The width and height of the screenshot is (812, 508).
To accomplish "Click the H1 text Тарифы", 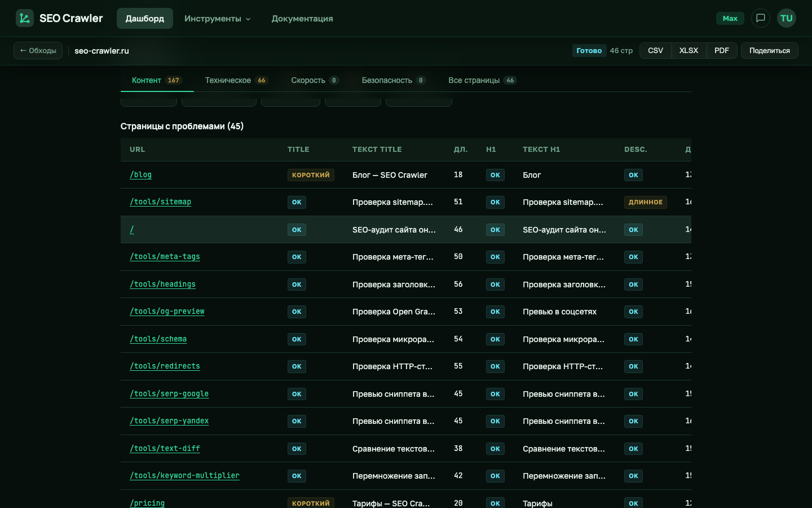I will [x=537, y=503].
